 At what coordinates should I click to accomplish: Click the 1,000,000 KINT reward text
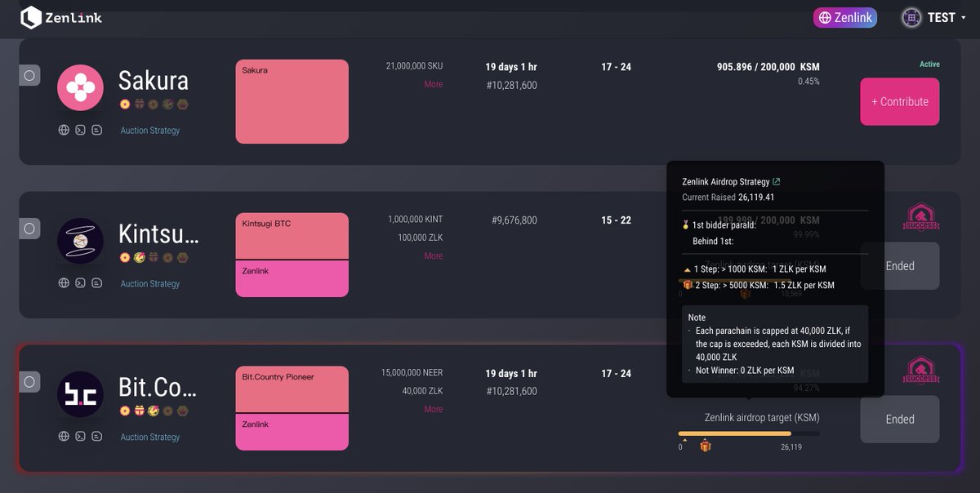416,220
